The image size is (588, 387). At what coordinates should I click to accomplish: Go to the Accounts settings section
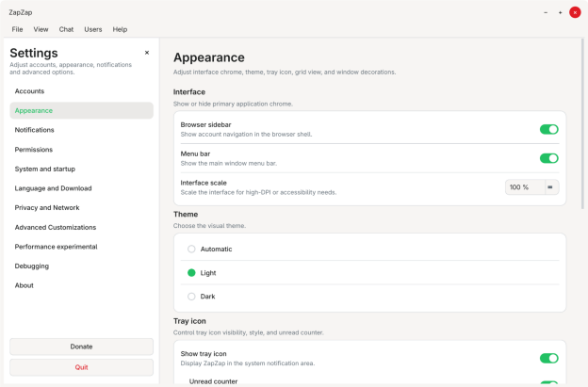[x=81, y=91]
